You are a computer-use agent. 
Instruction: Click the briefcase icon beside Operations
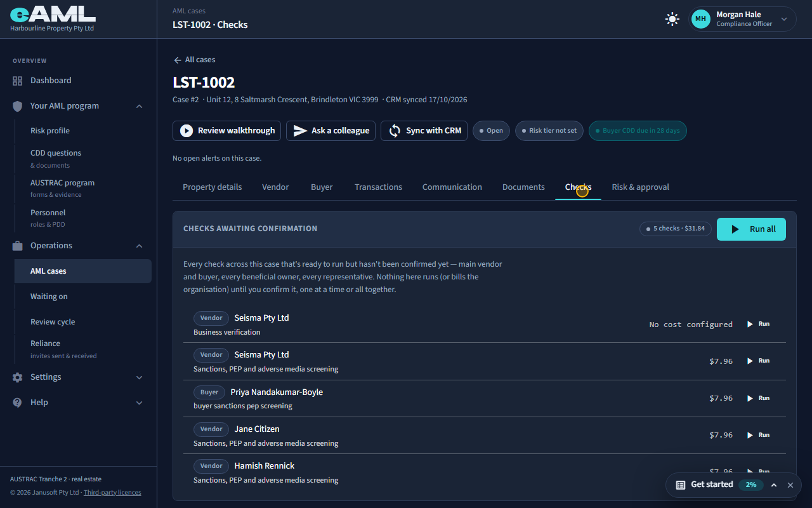(17, 246)
